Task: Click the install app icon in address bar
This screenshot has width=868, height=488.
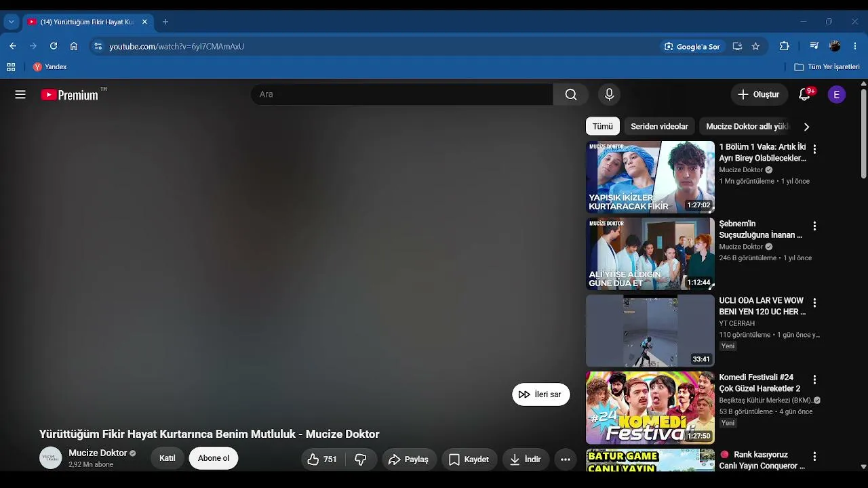Action: coord(737,46)
